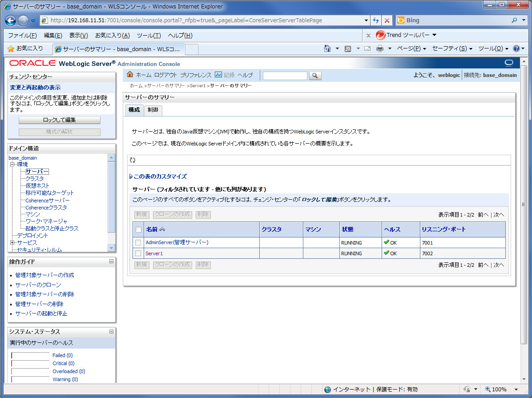Open the お気に入り(A) menu
Viewport: 532px width, 398px height.
(x=112, y=35)
